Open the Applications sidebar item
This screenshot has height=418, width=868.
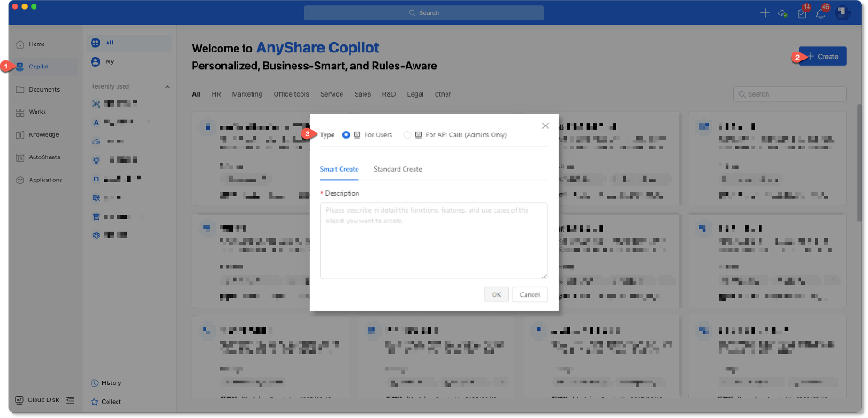point(44,180)
